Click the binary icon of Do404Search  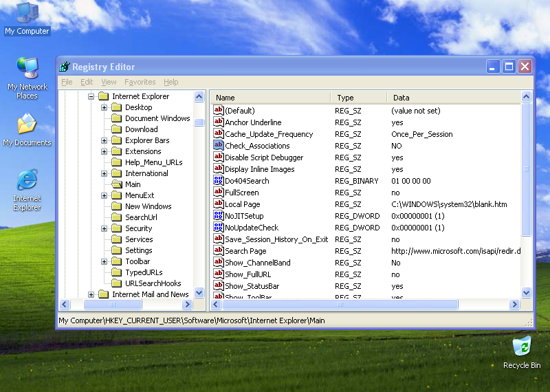pos(218,180)
